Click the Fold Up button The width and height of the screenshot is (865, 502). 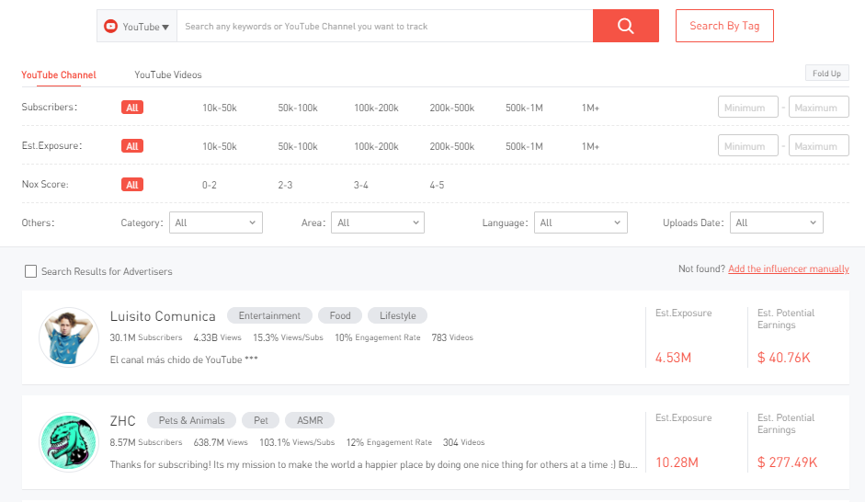pyautogui.click(x=826, y=73)
